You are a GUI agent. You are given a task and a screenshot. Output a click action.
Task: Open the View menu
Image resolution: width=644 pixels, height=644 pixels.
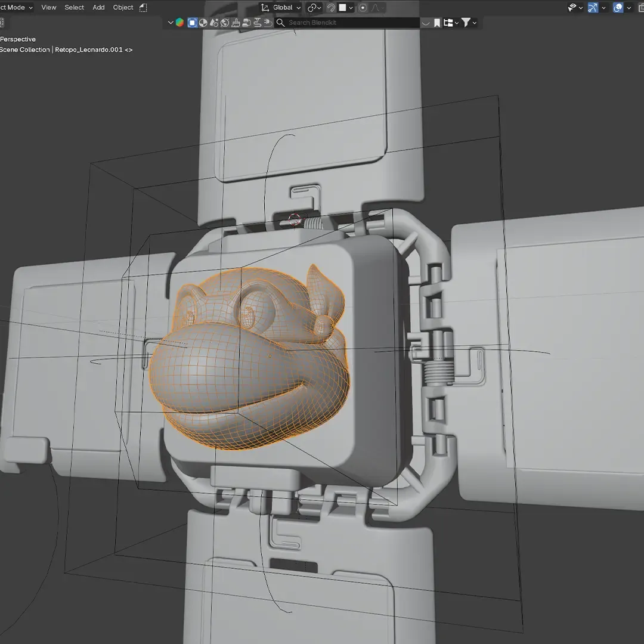pos(49,7)
